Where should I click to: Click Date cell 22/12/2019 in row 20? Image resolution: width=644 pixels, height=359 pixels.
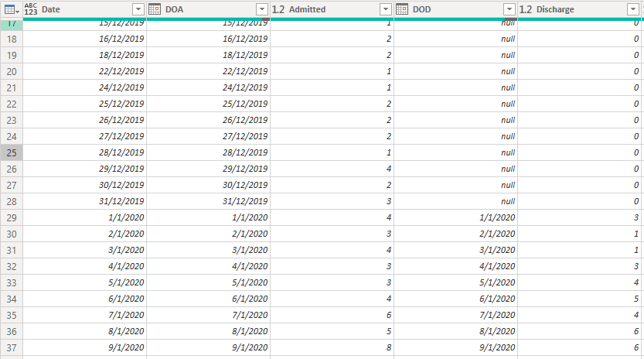click(x=84, y=71)
